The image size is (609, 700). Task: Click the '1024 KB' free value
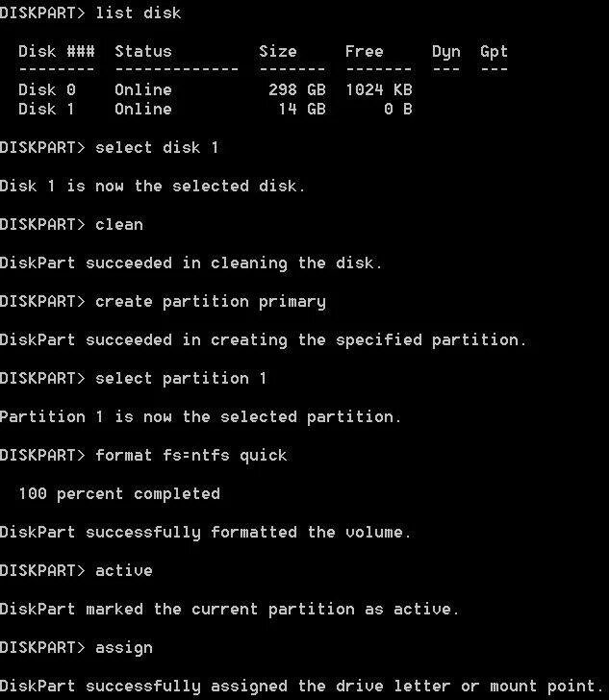tap(379, 89)
